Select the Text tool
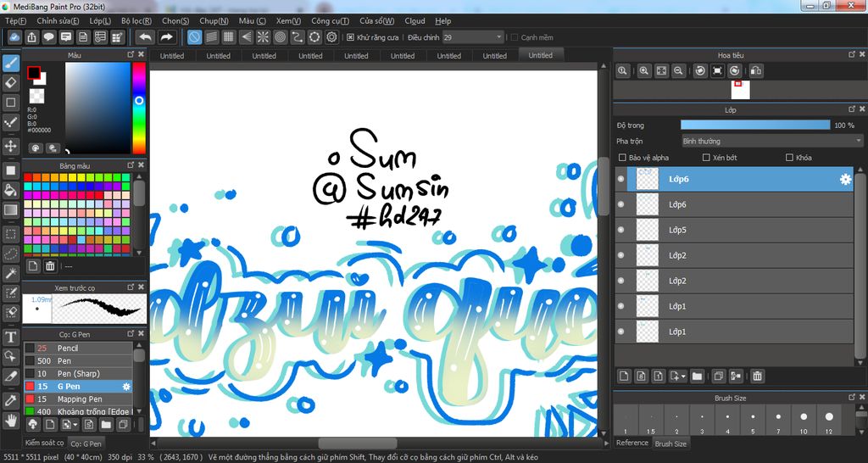 pyautogui.click(x=10, y=337)
